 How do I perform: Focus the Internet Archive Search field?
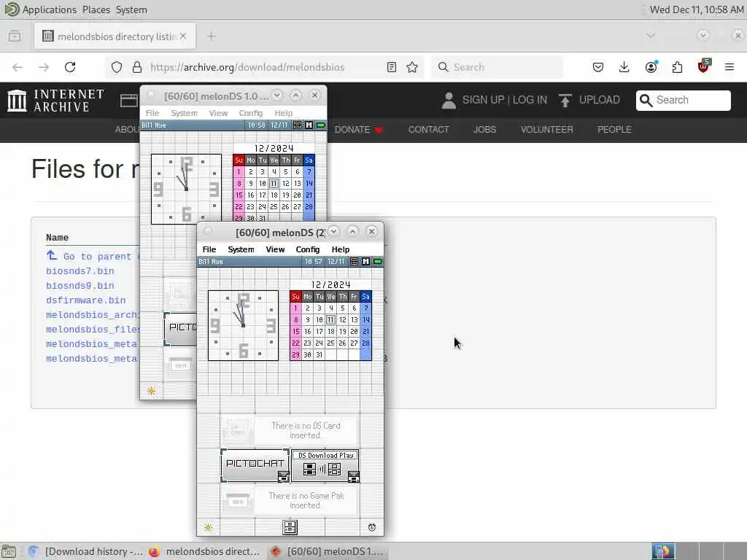pyautogui.click(x=683, y=100)
